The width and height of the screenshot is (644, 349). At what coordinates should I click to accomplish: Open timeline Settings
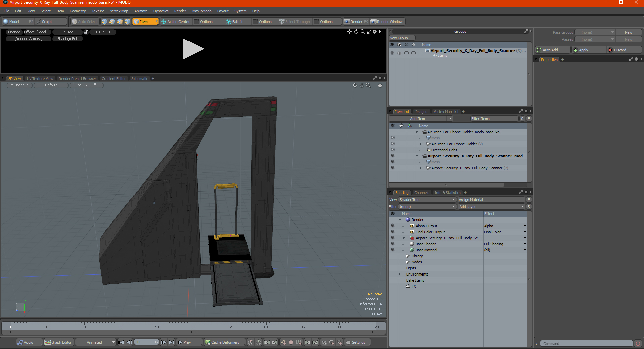pyautogui.click(x=358, y=342)
